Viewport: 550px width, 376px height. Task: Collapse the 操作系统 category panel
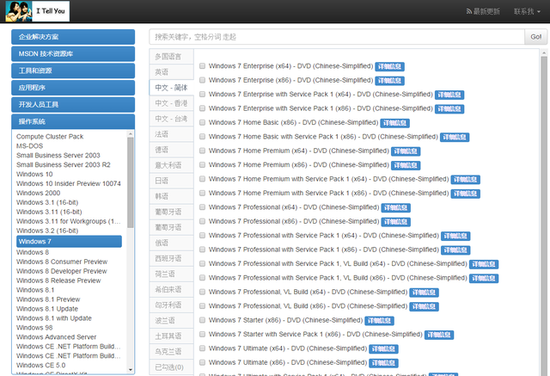(x=73, y=122)
